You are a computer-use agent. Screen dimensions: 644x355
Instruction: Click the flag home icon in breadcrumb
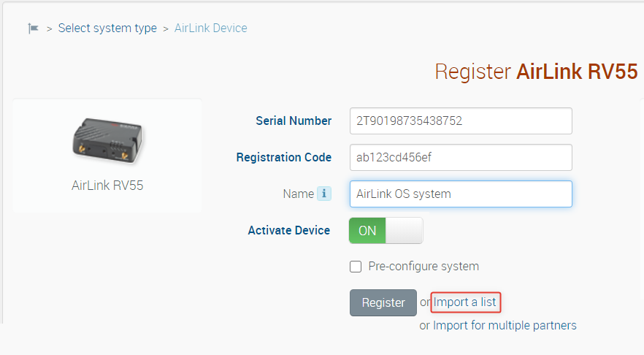[x=33, y=28]
